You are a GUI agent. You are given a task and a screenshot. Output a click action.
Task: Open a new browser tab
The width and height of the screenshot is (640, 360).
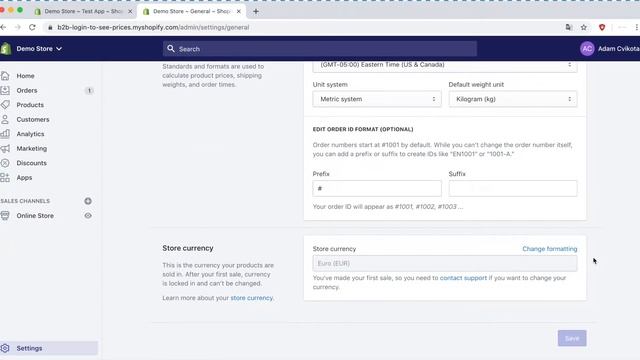(256, 11)
